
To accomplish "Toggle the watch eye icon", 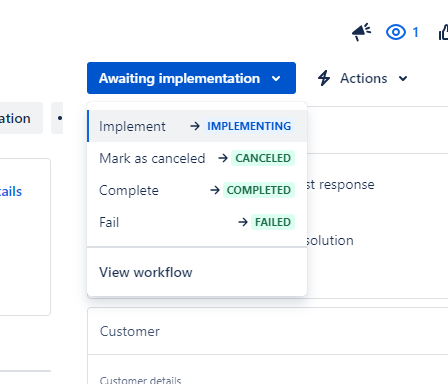I will 396,32.
